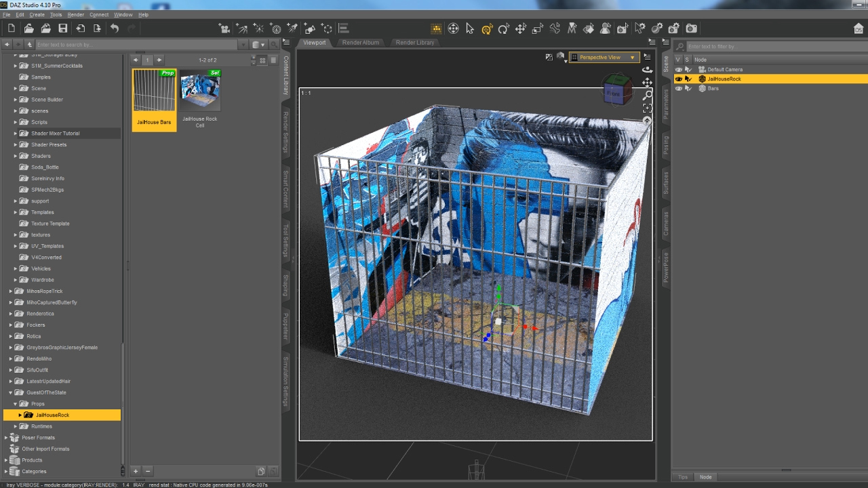Click the viewport pan control

tap(647, 83)
